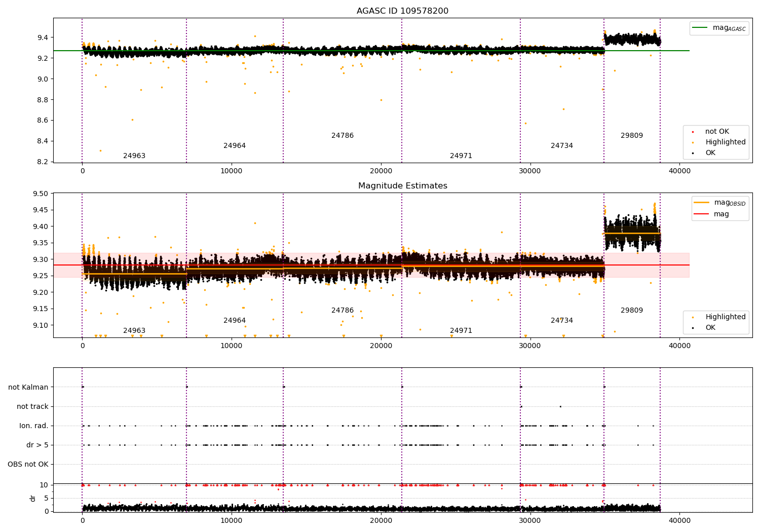Image resolution: width=760 pixels, height=532 pixels.
Task: Click the Magnitude Estimates plot title
Action: click(x=402, y=186)
